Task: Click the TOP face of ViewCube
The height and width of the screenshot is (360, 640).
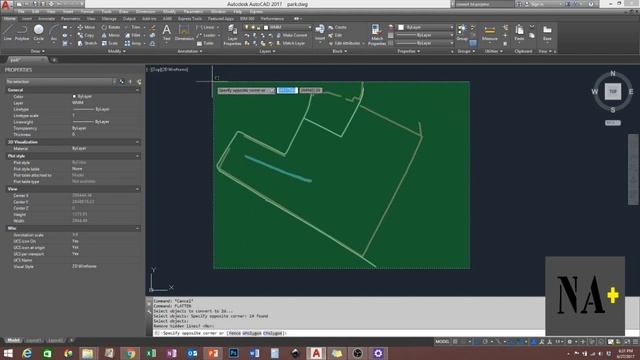Action: click(613, 91)
